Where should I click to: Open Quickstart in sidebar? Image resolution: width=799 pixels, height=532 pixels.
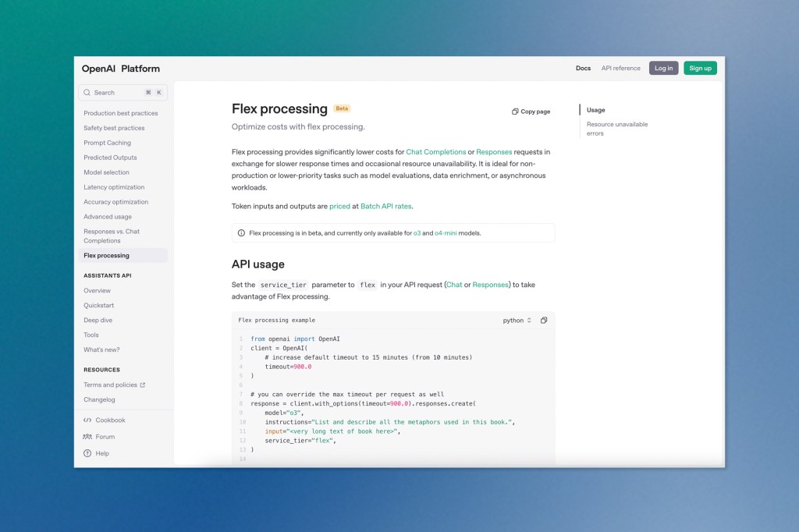(x=99, y=305)
